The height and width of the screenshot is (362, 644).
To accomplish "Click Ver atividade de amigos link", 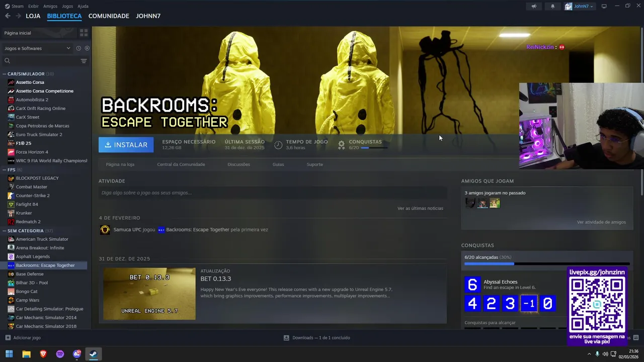I will 601,222.
